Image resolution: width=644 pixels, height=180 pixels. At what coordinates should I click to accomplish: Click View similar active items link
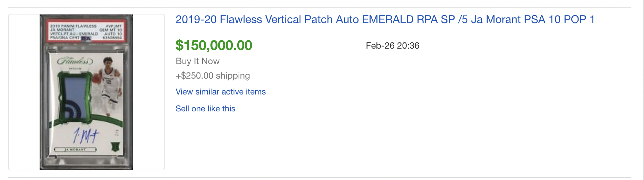(x=221, y=92)
